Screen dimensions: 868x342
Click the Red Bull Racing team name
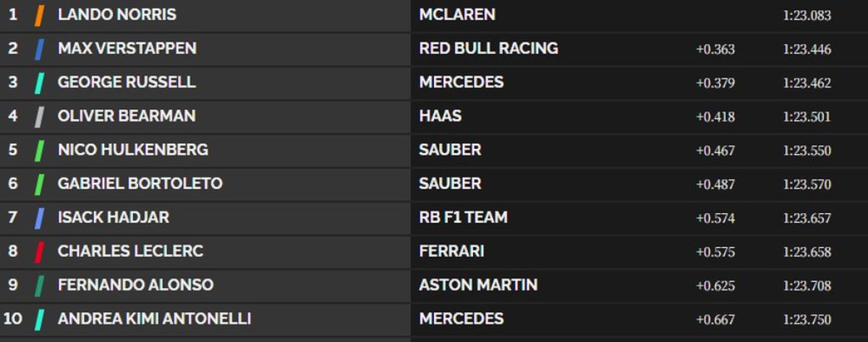click(488, 48)
